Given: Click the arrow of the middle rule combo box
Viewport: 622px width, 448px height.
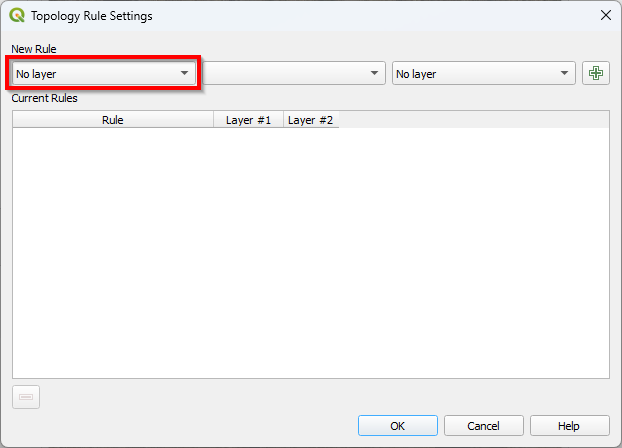Looking at the screenshot, I should [374, 73].
